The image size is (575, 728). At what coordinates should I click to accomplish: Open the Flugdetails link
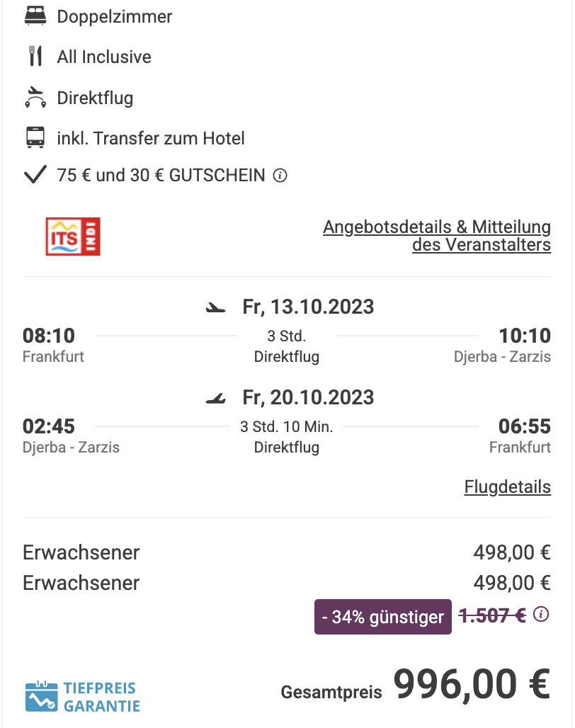click(x=508, y=487)
